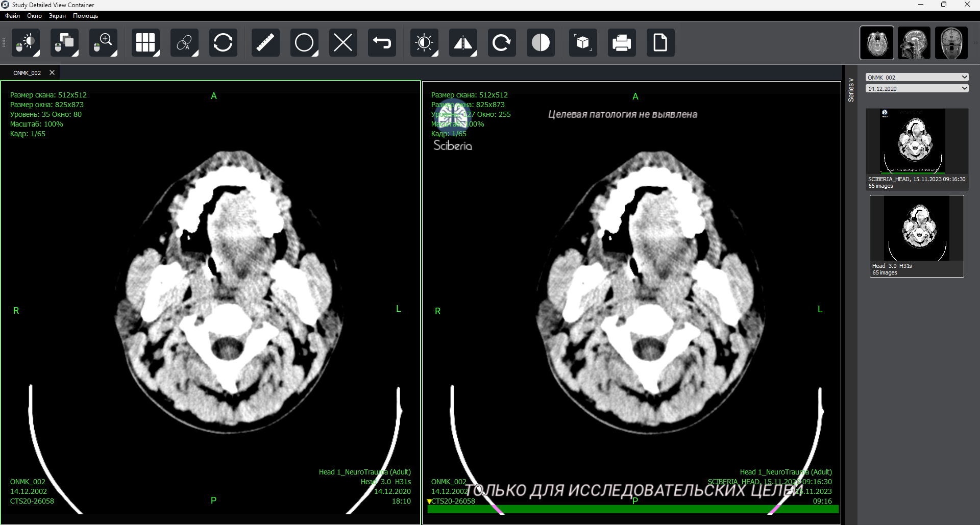The image size is (980, 525).
Task: Open brightness presets tool
Action: (x=424, y=43)
